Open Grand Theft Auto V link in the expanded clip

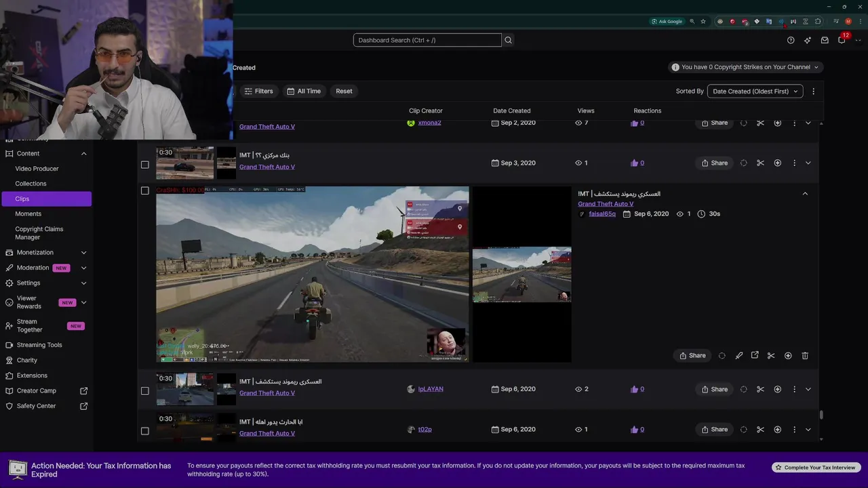[606, 203]
